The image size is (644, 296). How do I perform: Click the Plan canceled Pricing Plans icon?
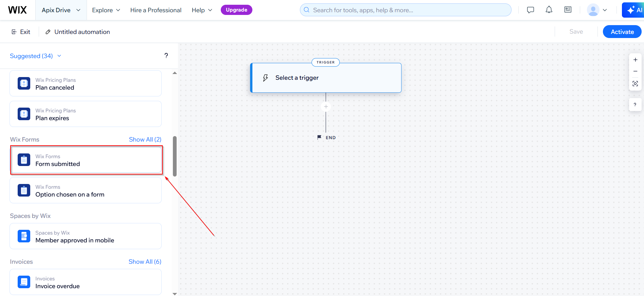tap(24, 84)
